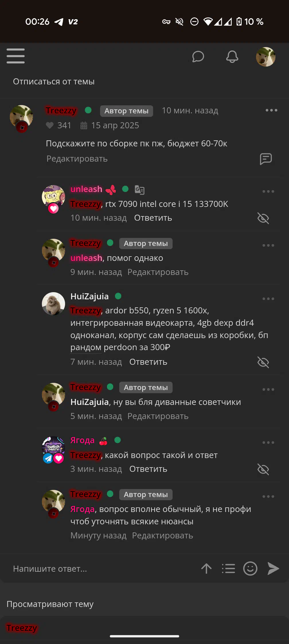
Task: Click the translate icon next to unleash
Action: pos(140,189)
